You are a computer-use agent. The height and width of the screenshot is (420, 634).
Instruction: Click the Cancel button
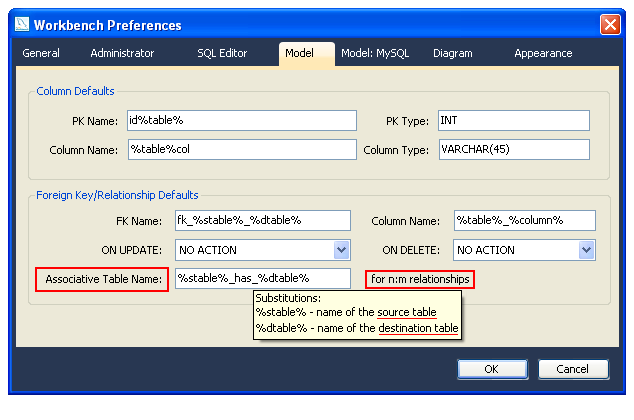(x=573, y=369)
